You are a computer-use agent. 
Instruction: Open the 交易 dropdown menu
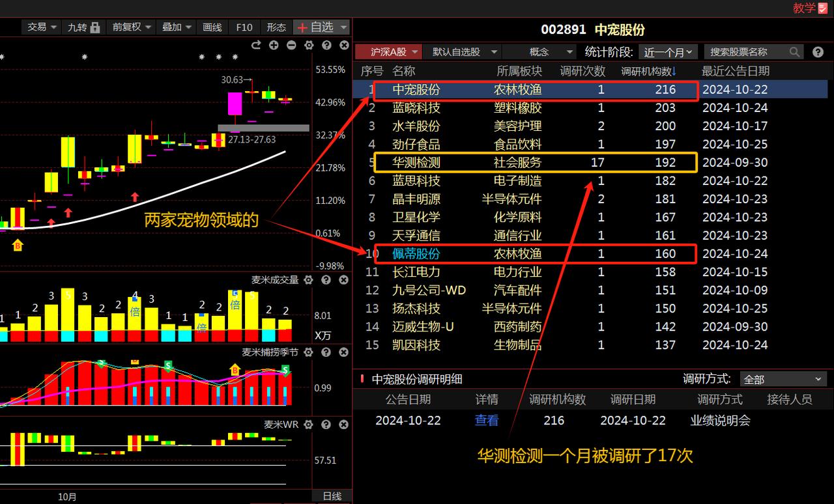click(42, 27)
